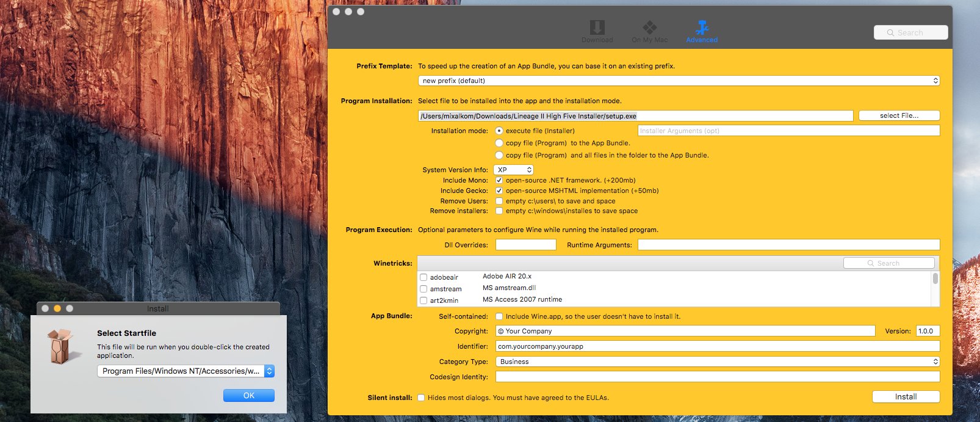Click the select File... button
The height and width of the screenshot is (422, 980).
[899, 115]
